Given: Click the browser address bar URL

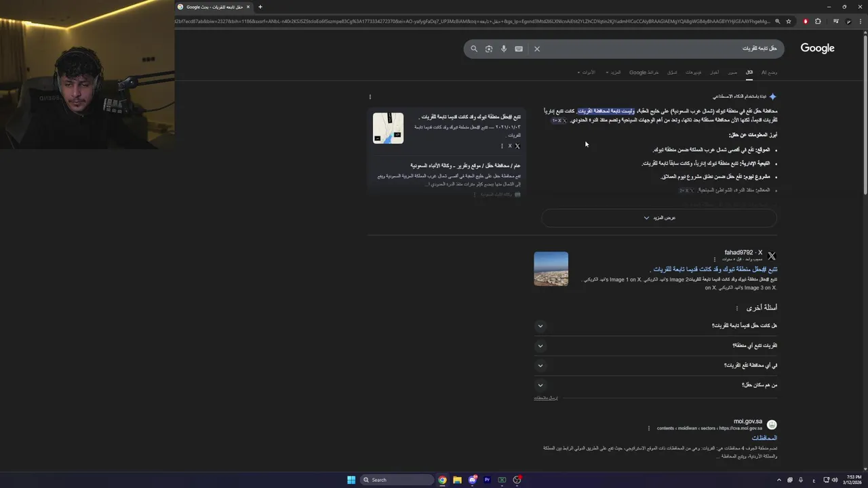Looking at the screenshot, I should (473, 21).
